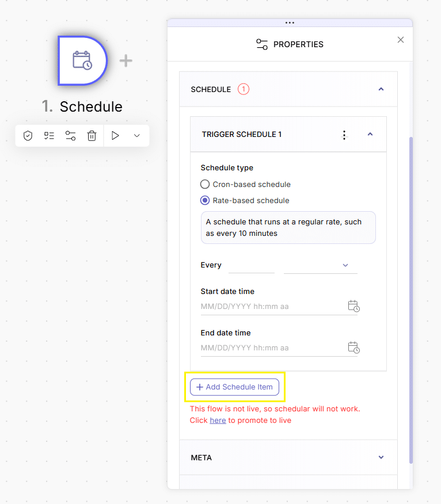Click the three-dot drag handle atop Properties panel
Image resolution: width=441 pixels, height=504 pixels.
pos(290,23)
